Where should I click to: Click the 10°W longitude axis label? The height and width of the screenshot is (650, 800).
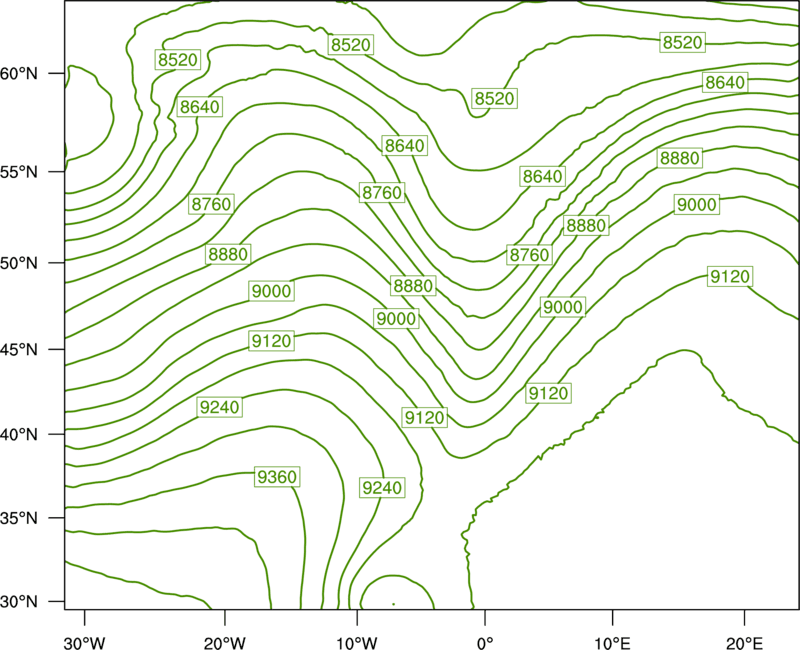click(357, 643)
